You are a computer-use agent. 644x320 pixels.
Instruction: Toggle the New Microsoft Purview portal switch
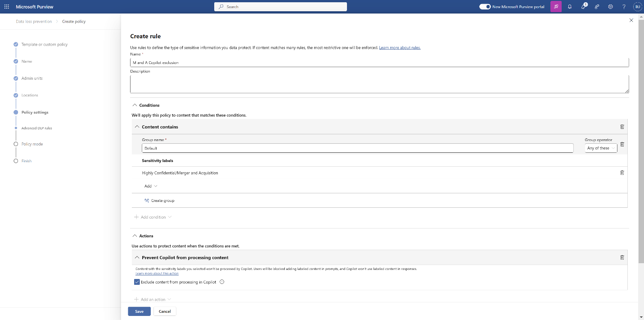click(485, 7)
